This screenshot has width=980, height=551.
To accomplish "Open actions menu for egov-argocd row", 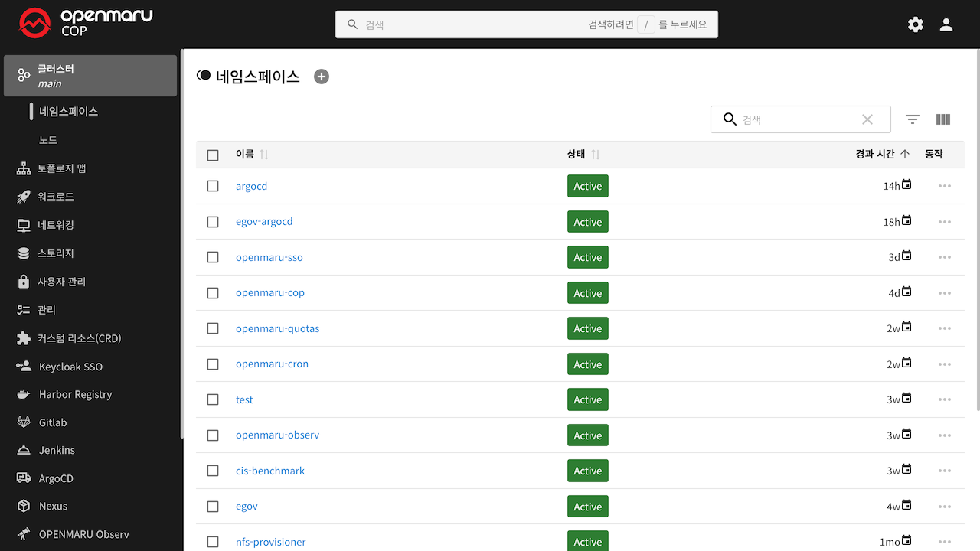I will click(x=944, y=222).
